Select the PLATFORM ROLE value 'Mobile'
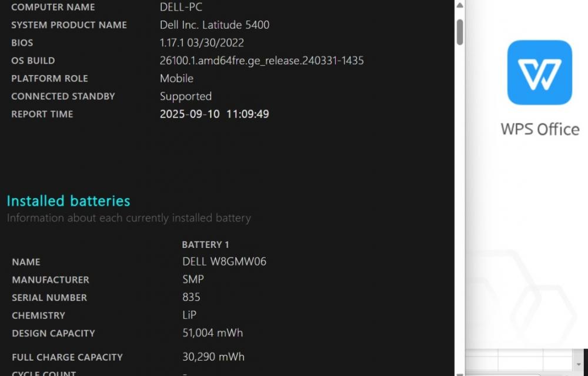This screenshot has height=376, width=588. point(176,78)
